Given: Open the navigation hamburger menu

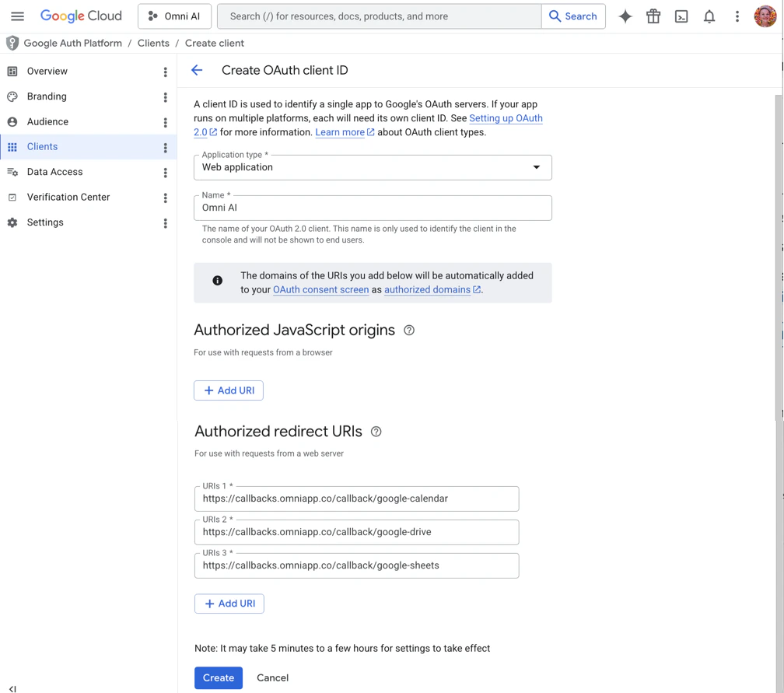Looking at the screenshot, I should [x=17, y=16].
